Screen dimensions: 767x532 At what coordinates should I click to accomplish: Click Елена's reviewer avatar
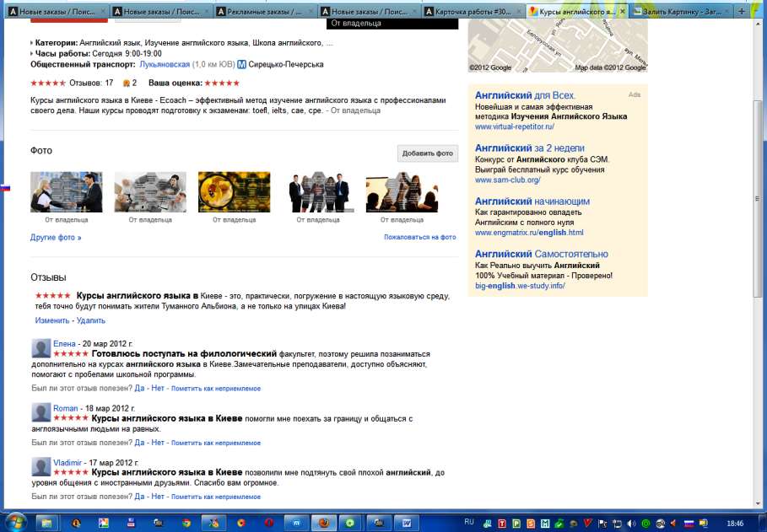coord(41,348)
